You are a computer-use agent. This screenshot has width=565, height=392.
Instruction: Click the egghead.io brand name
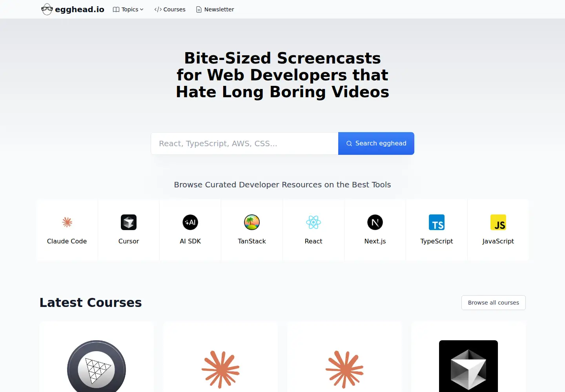(x=80, y=9)
